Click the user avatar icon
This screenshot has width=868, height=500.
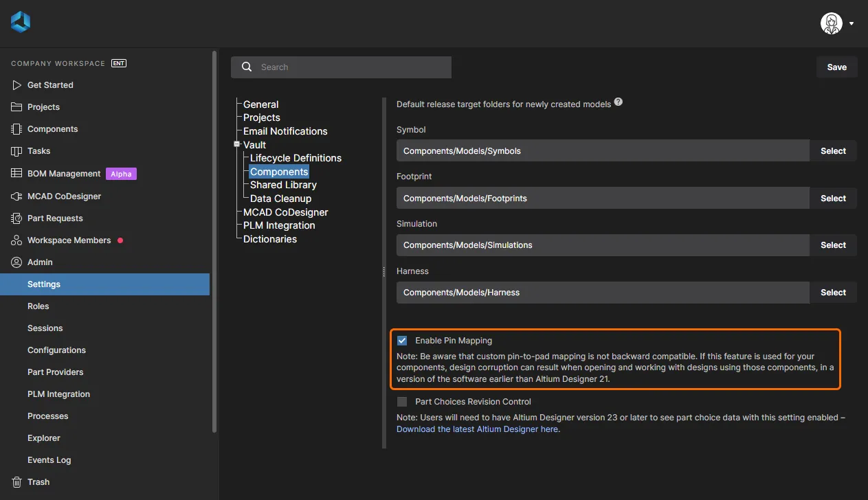831,23
